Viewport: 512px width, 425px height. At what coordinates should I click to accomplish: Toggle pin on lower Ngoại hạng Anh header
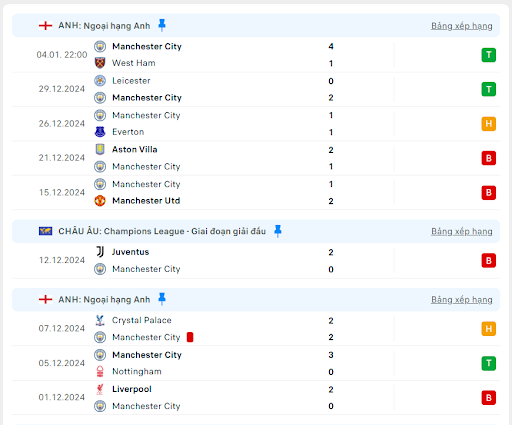click(162, 299)
